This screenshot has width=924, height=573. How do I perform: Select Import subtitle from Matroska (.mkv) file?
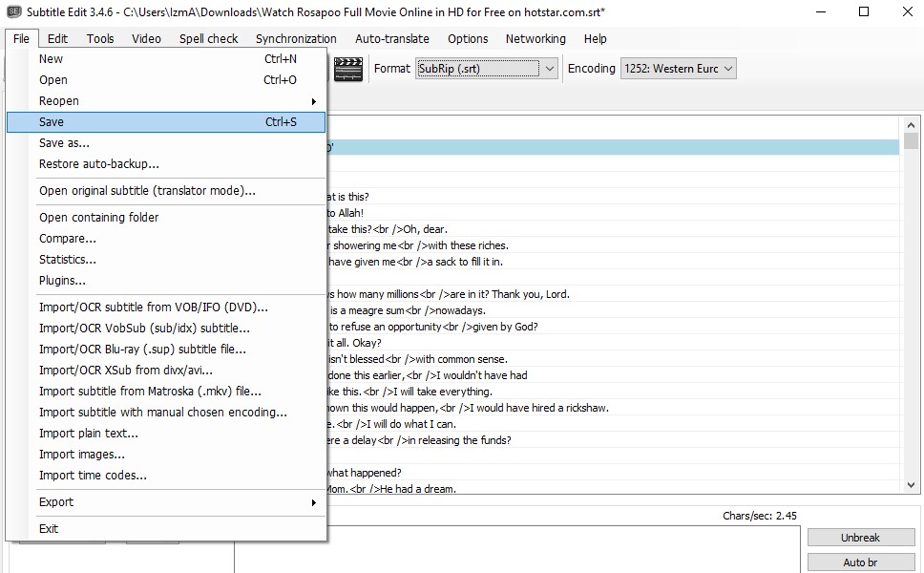click(150, 392)
